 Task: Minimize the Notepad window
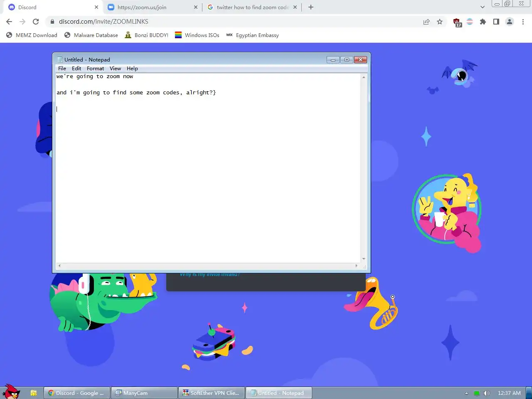[x=333, y=59]
